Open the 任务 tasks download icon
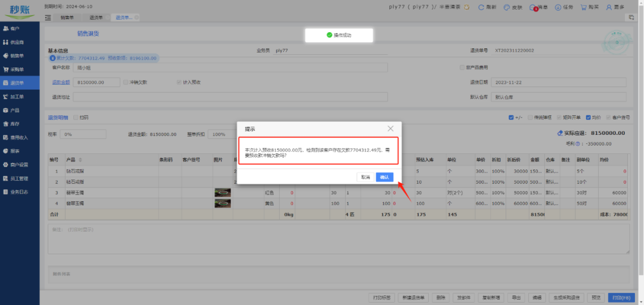The height and width of the screenshot is (305, 644). 558,7
